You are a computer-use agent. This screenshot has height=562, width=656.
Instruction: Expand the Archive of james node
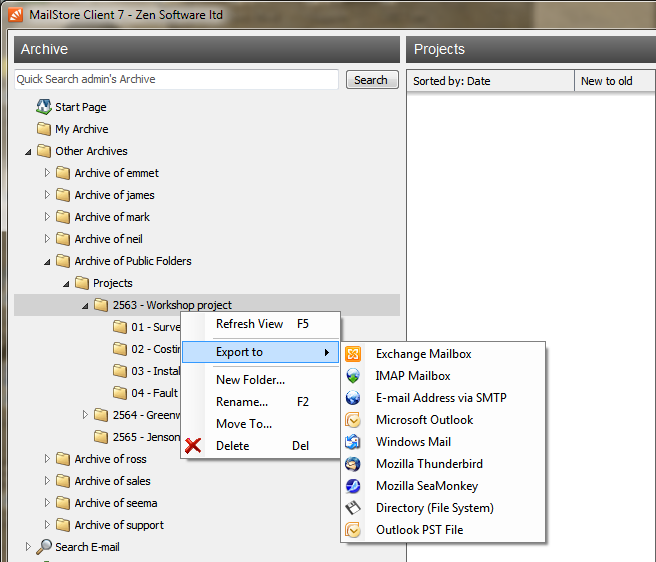tap(47, 195)
